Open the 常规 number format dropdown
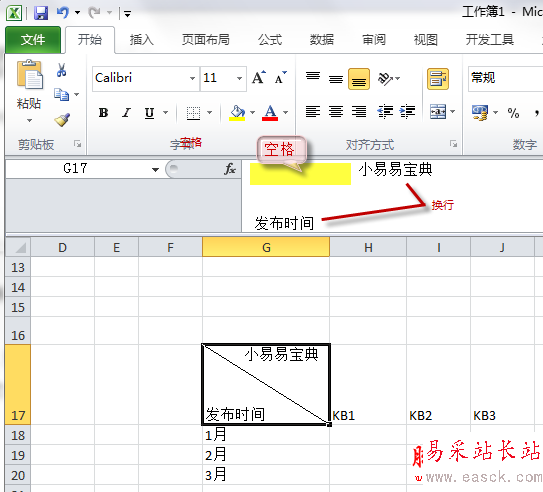The height and width of the screenshot is (492, 543). [505, 78]
